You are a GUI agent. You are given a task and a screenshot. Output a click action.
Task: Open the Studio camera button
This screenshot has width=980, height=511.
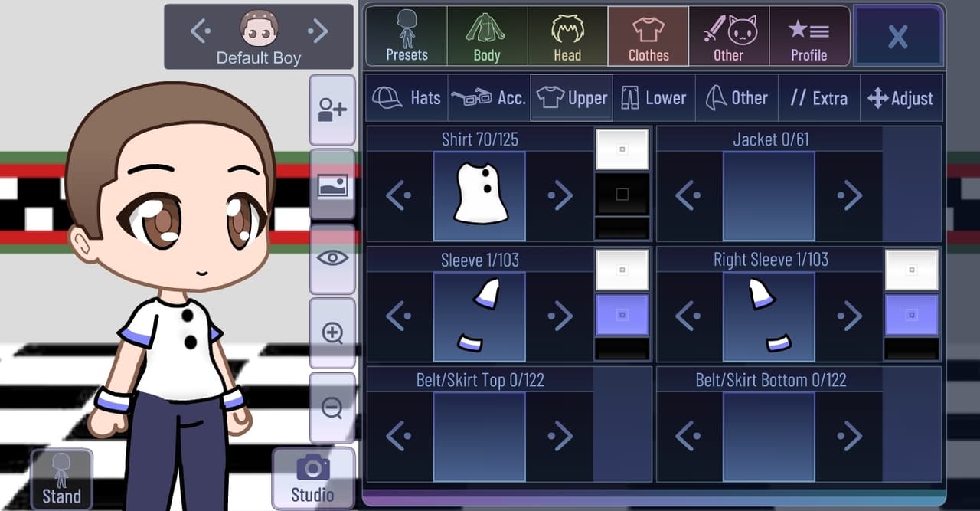point(313,479)
